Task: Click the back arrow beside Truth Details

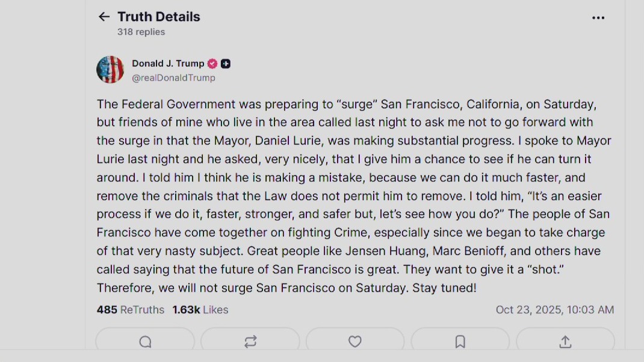Action: (104, 17)
